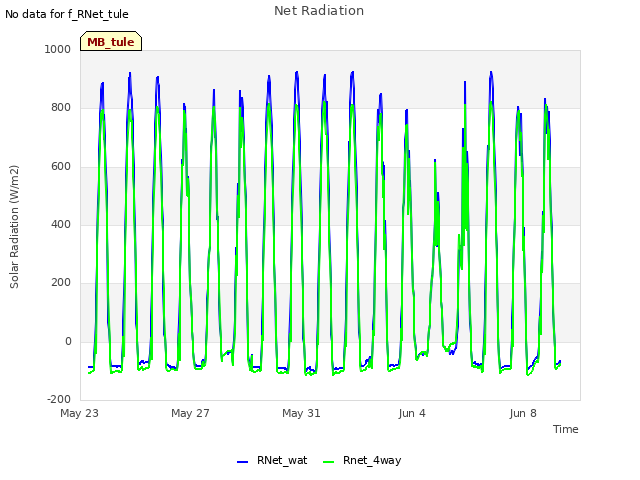The width and height of the screenshot is (640, 480).
Task: Click the -200 y-axis tick label
Action: [x=59, y=399]
